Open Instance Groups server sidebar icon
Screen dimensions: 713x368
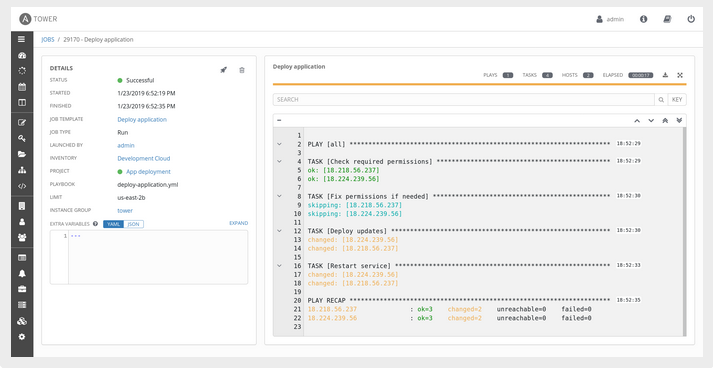click(x=22, y=305)
